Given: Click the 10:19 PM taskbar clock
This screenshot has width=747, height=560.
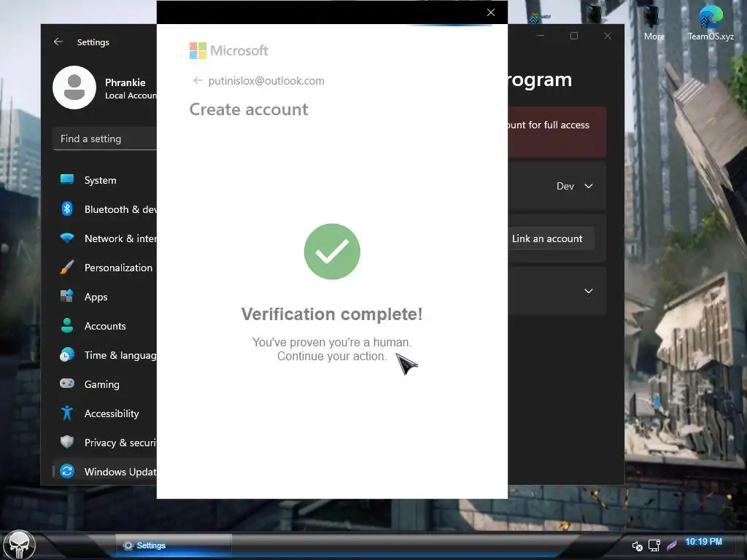Looking at the screenshot, I should [x=703, y=542].
